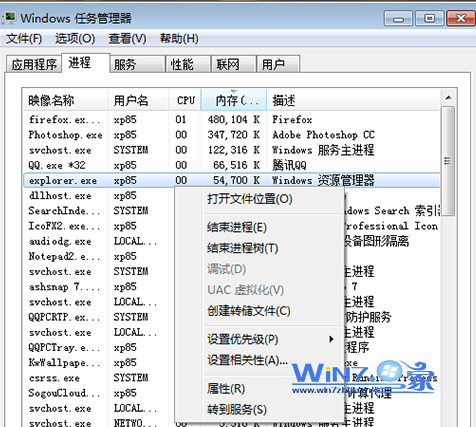Switch to the 用户 tab
The width and height of the screenshot is (476, 427).
click(x=278, y=64)
